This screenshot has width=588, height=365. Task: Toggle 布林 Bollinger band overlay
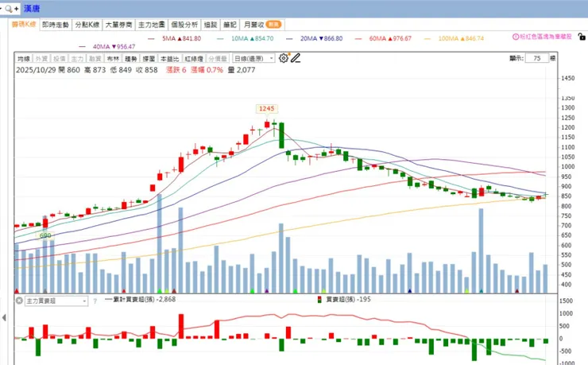pos(113,59)
